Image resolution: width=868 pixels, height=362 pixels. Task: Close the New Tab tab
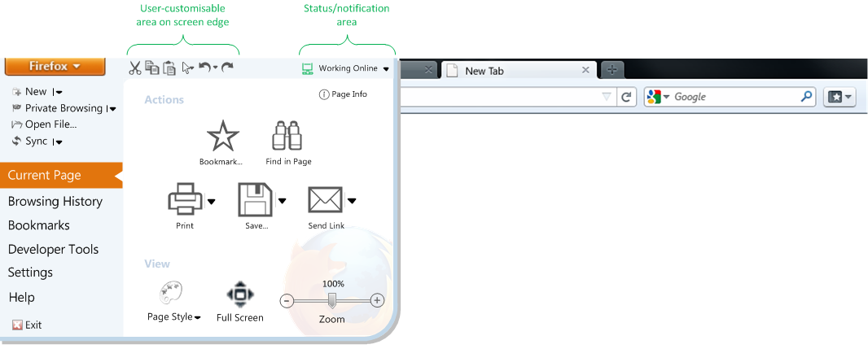[x=585, y=70]
